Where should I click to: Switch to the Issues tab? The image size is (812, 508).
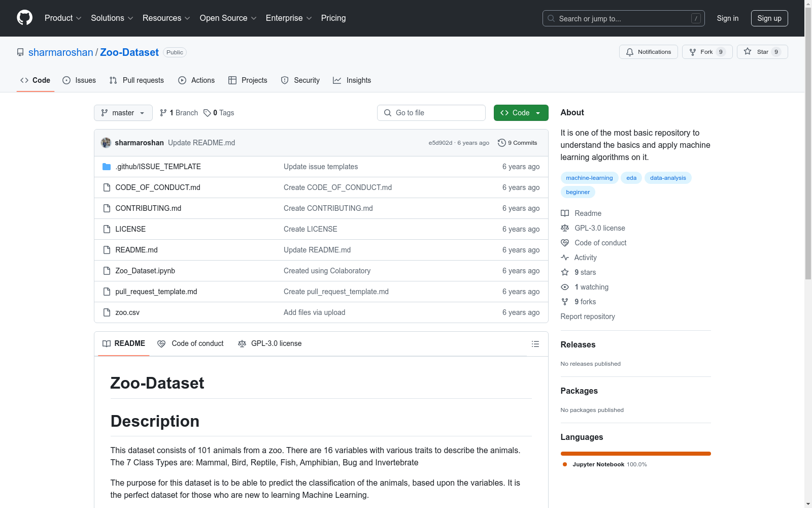point(79,80)
